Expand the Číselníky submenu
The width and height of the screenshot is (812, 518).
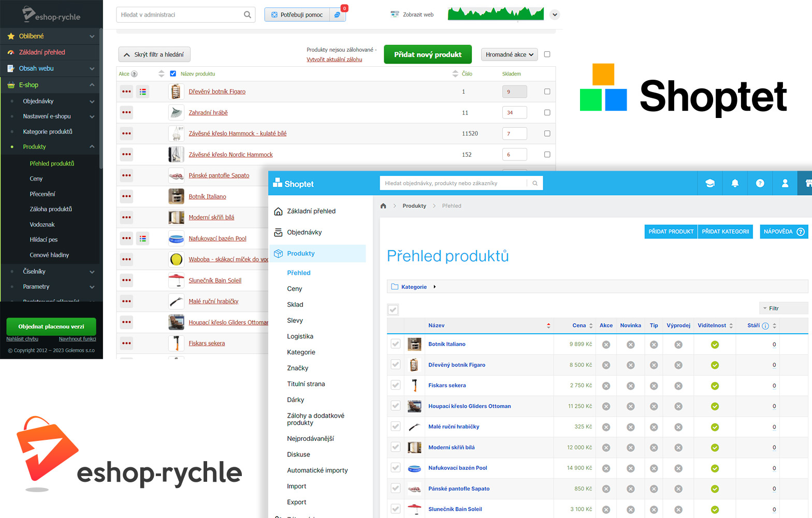[92, 272]
